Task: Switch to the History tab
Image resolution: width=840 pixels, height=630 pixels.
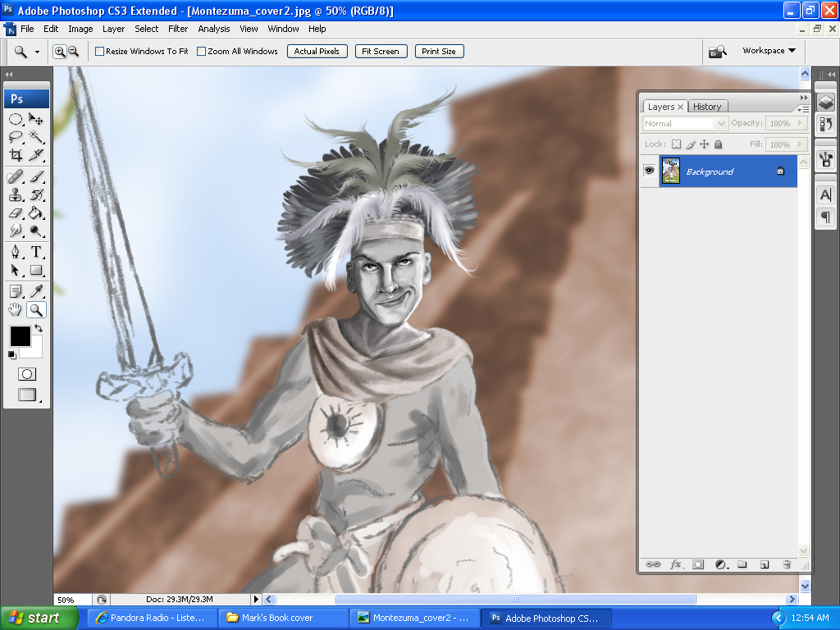Action: [707, 107]
